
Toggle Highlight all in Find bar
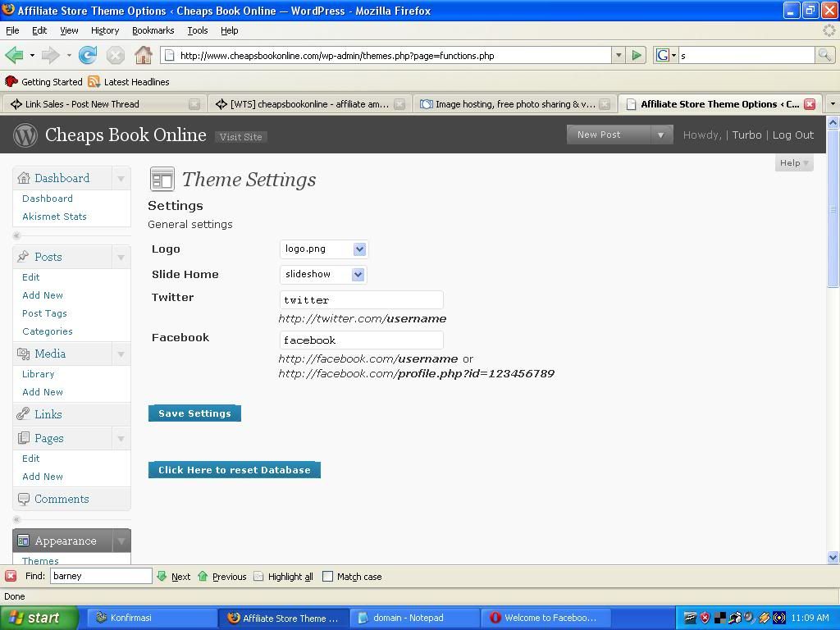pyautogui.click(x=283, y=577)
